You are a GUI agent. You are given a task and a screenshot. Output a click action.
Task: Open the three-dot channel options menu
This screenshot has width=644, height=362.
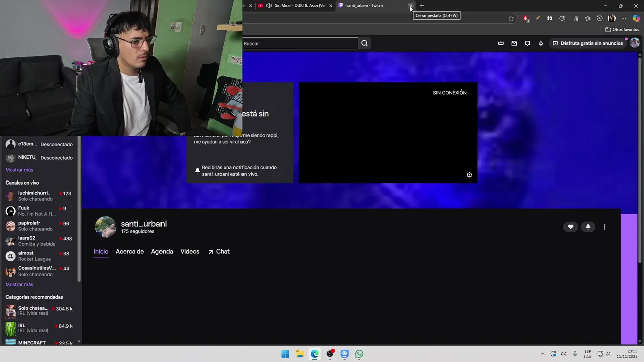point(605,227)
